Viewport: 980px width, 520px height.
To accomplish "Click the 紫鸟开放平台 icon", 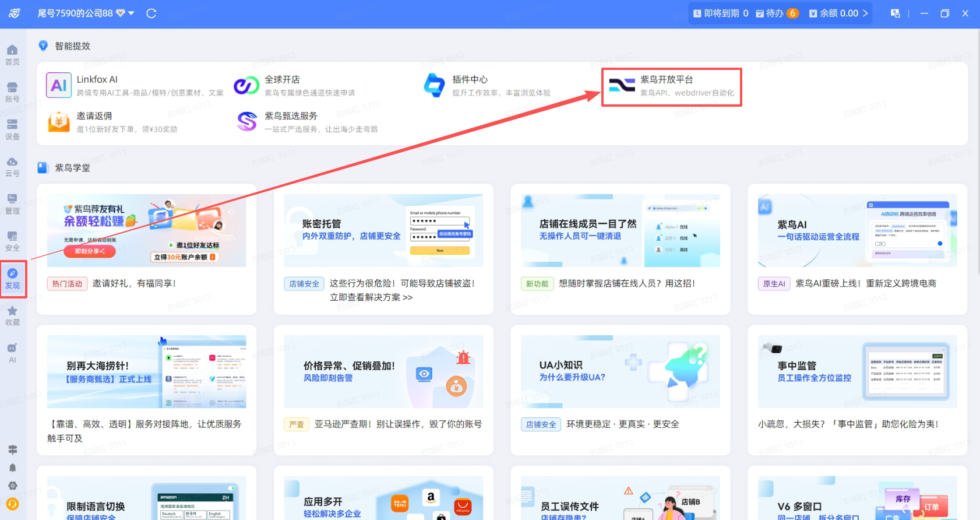I will click(622, 85).
